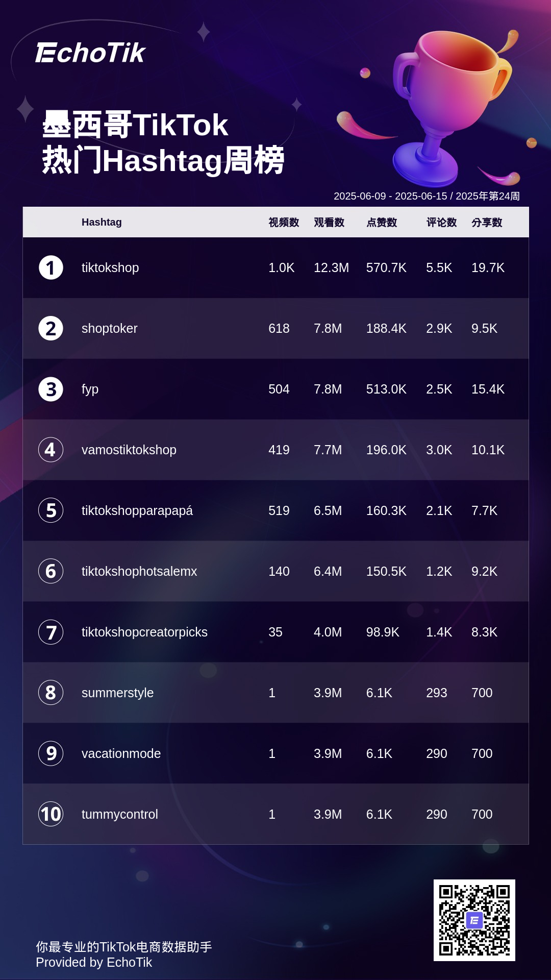Click the Hashtag column header
The width and height of the screenshot is (551, 980).
click(x=102, y=222)
